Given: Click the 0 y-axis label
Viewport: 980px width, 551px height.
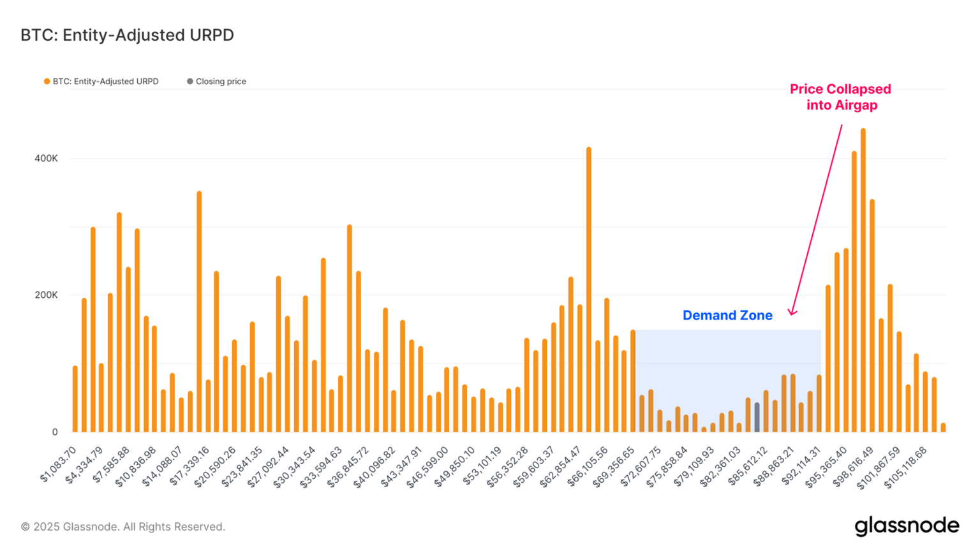Looking at the screenshot, I should [x=55, y=432].
